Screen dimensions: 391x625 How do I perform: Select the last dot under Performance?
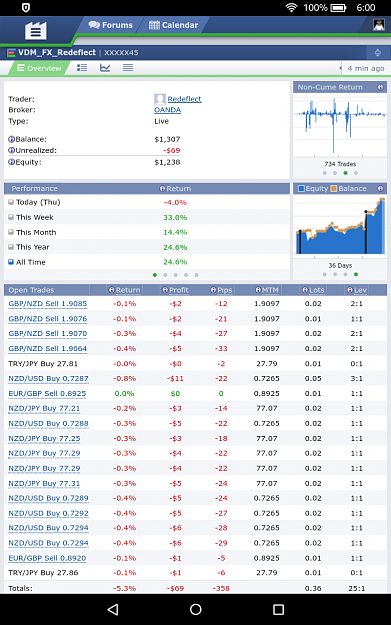(196, 275)
